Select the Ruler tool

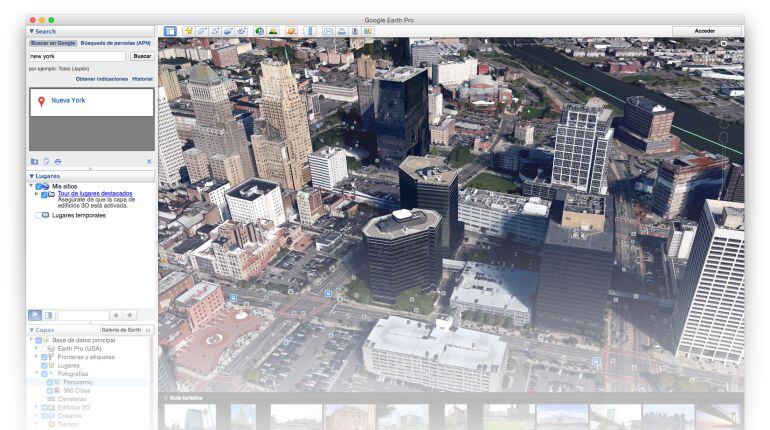coord(310,31)
